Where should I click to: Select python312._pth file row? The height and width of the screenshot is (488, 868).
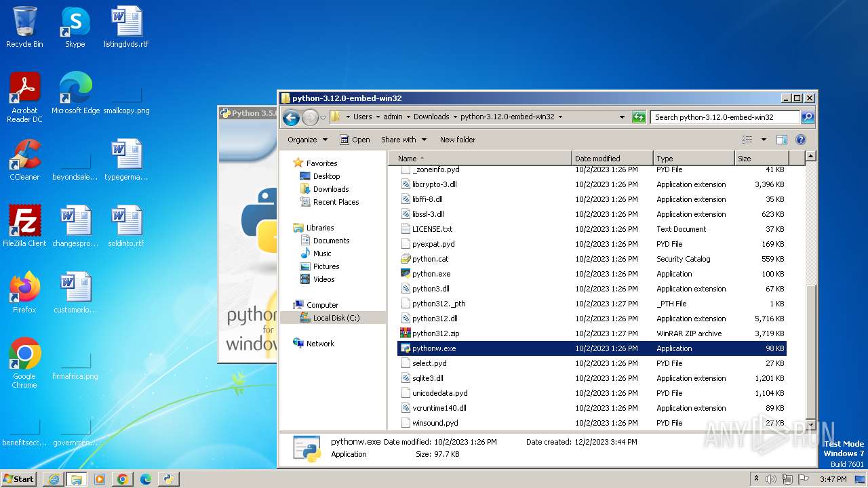click(x=592, y=304)
